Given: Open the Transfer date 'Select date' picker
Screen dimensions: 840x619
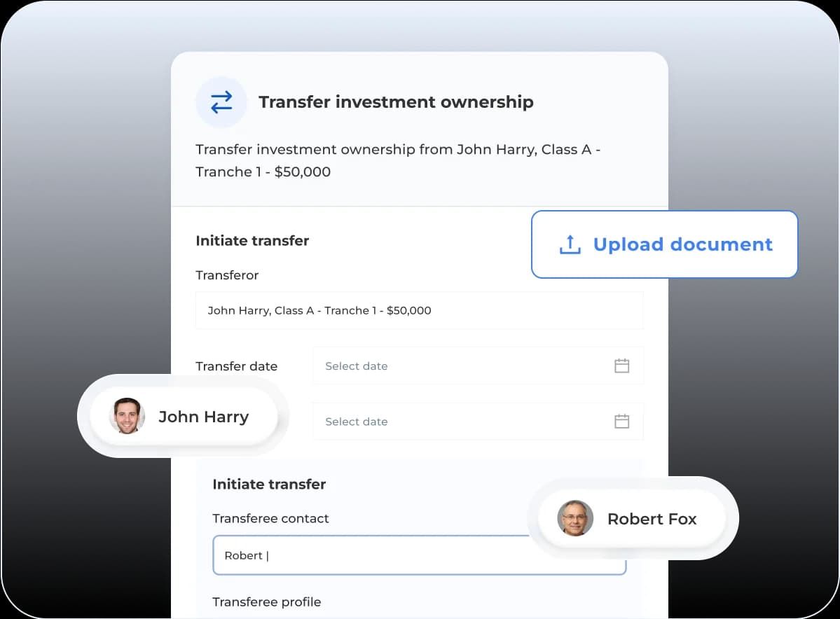Looking at the screenshot, I should (462, 366).
